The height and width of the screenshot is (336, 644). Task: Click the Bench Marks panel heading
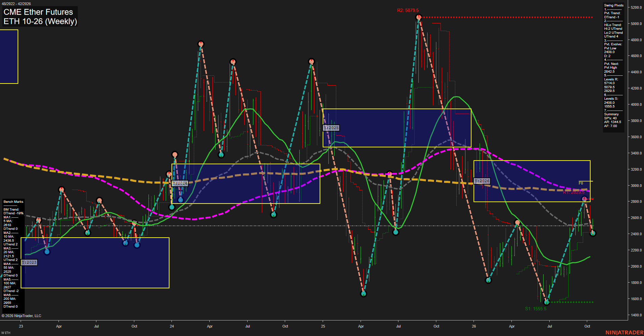(x=13, y=202)
